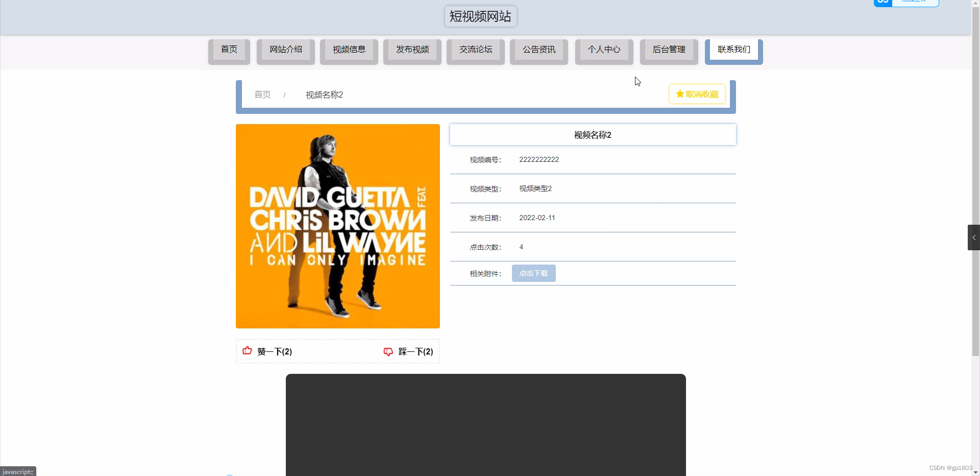Click 取消收藏 button

[x=697, y=94]
